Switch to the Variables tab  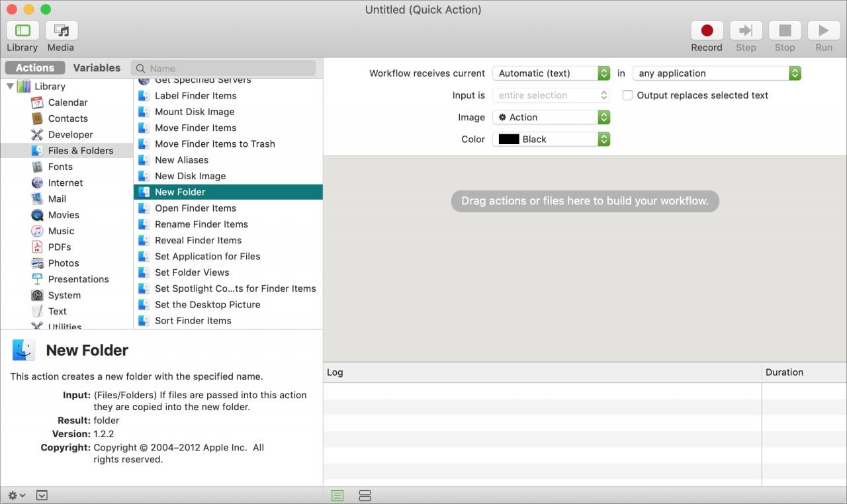tap(97, 68)
